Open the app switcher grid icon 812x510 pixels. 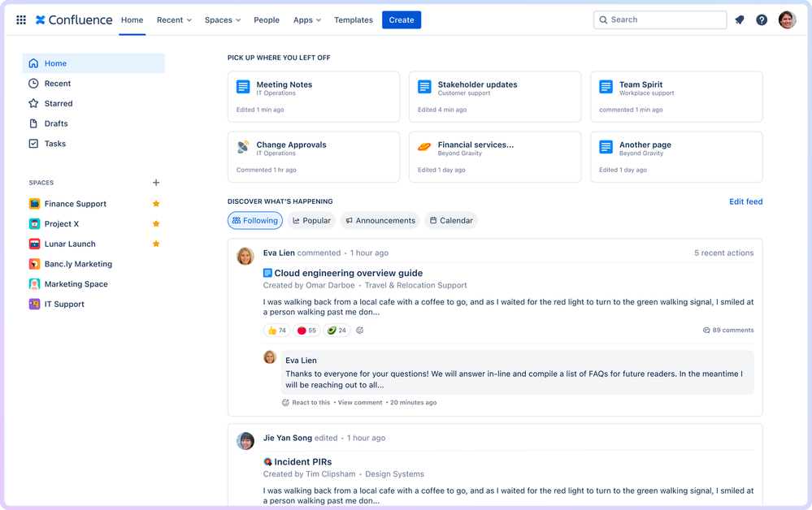point(21,19)
